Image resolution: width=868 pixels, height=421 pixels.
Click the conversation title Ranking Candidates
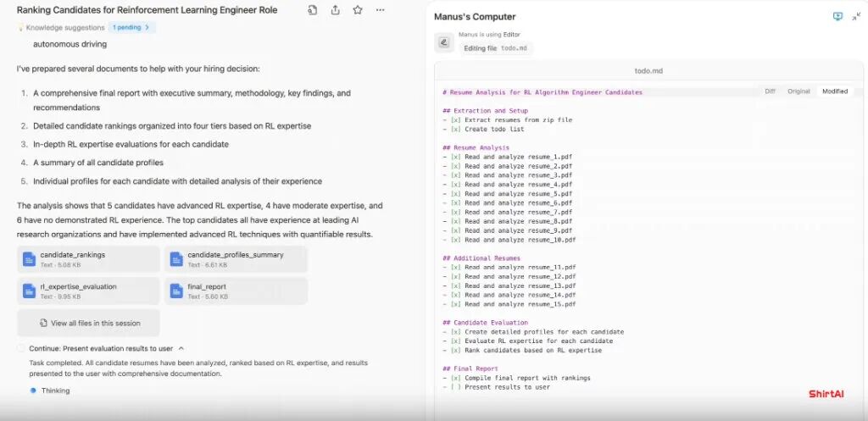tap(147, 10)
